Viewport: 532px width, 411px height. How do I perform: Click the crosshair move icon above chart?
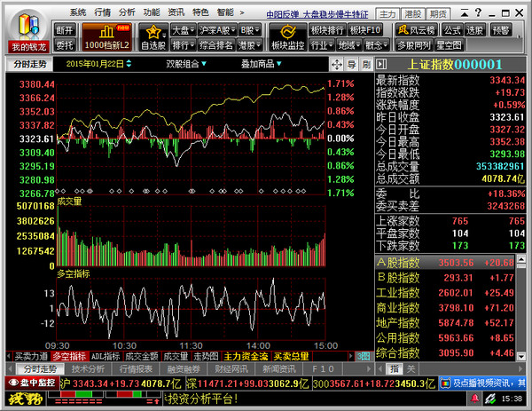coord(334,64)
